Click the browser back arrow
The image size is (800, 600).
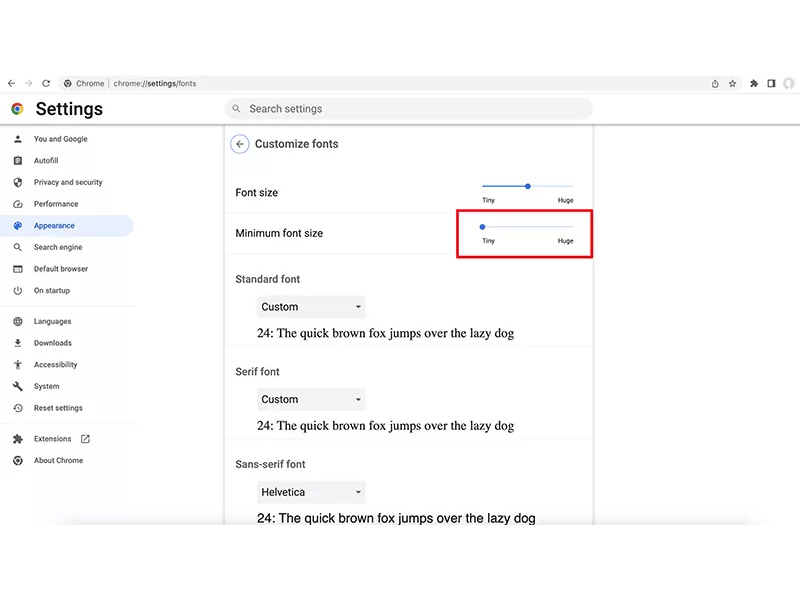[11, 83]
